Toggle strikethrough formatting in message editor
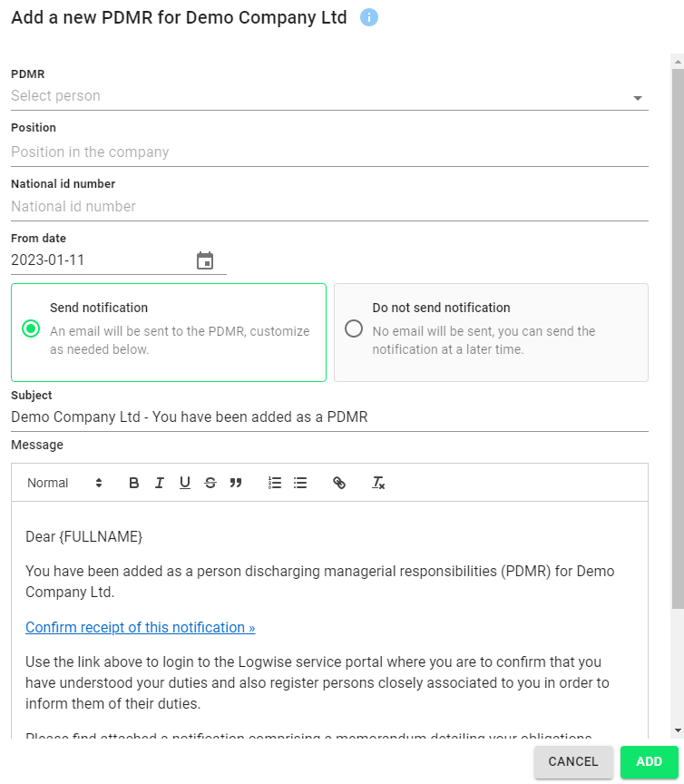Image resolution: width=684 pixels, height=784 pixels. (210, 483)
